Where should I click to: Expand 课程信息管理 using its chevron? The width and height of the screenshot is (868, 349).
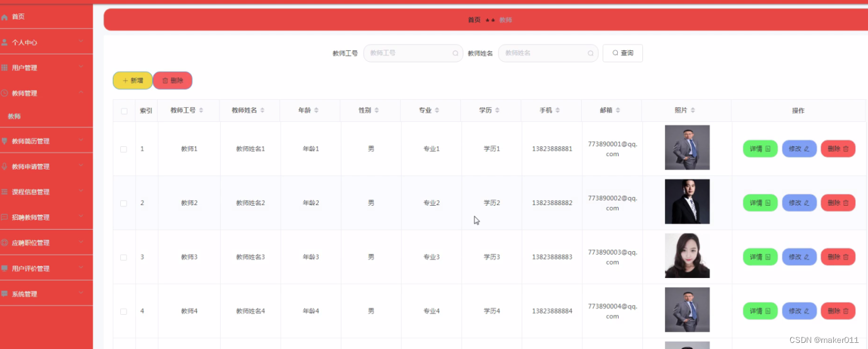81,191
